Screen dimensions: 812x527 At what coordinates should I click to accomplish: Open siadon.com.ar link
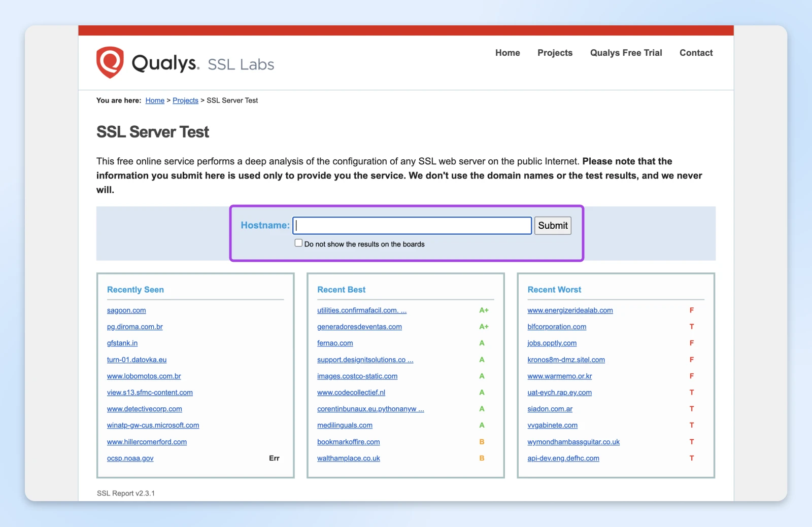tap(550, 409)
